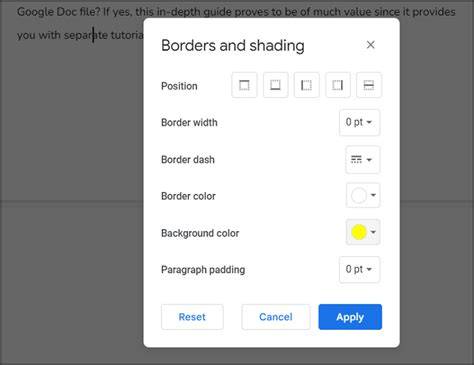Toggle the left border position
This screenshot has height=365, width=474.
click(306, 85)
